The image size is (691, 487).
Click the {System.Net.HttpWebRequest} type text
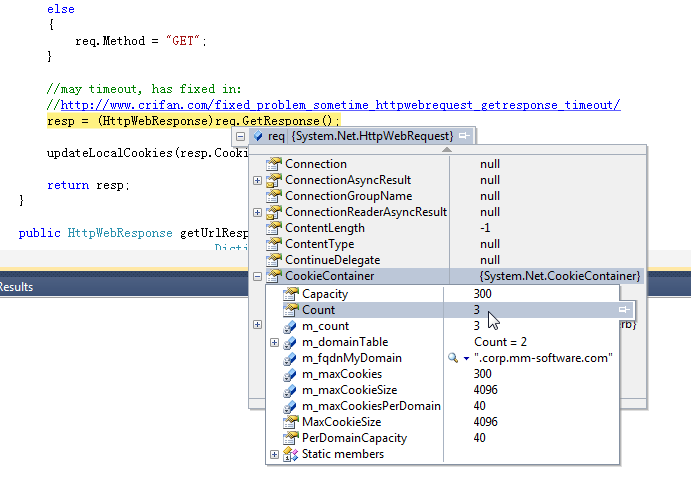[372, 136]
